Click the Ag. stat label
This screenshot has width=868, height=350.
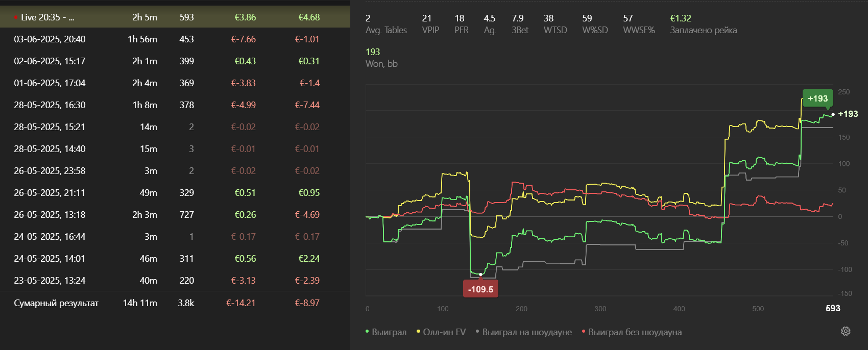point(490,30)
